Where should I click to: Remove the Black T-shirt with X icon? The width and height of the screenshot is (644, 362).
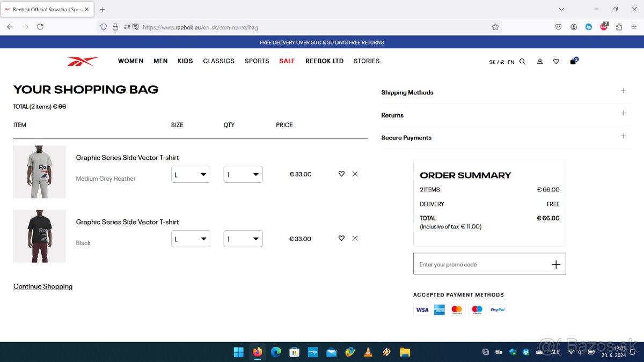pos(355,239)
